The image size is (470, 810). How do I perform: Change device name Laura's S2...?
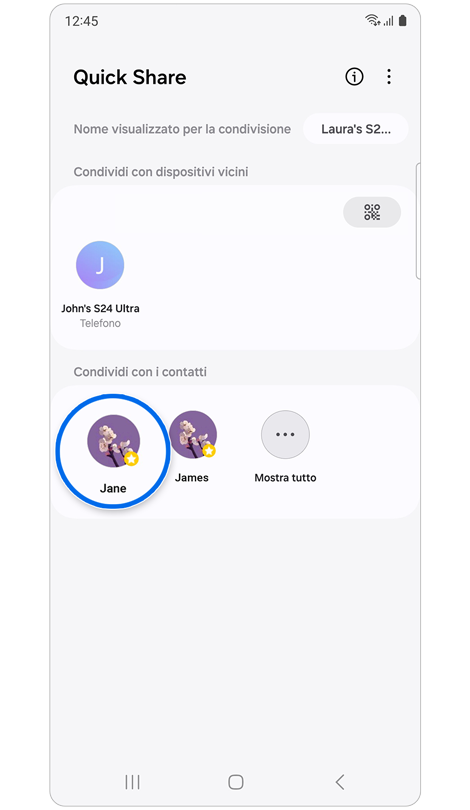(355, 129)
